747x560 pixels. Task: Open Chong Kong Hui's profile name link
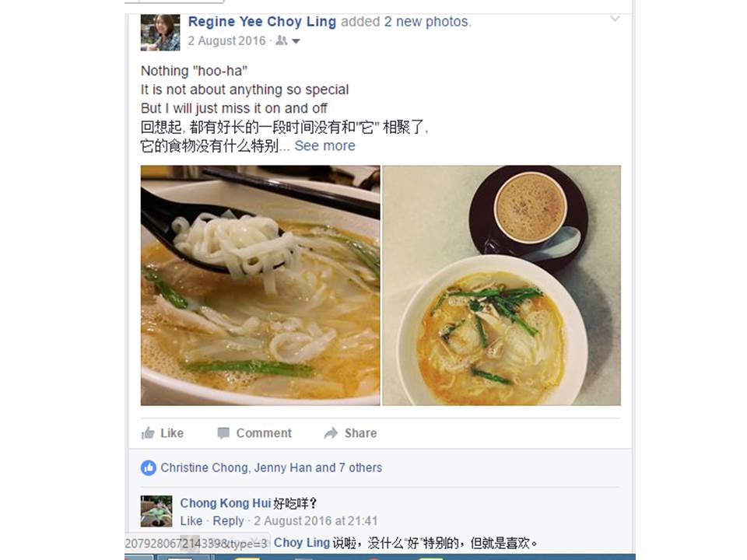226,503
